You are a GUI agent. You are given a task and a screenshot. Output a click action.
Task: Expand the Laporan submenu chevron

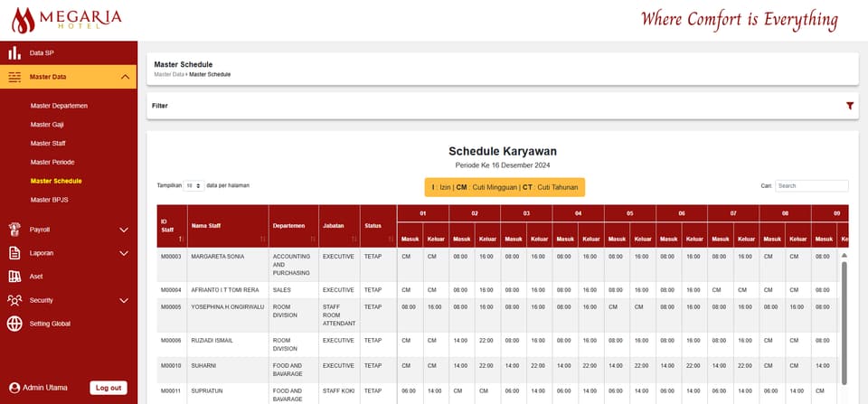click(x=124, y=253)
